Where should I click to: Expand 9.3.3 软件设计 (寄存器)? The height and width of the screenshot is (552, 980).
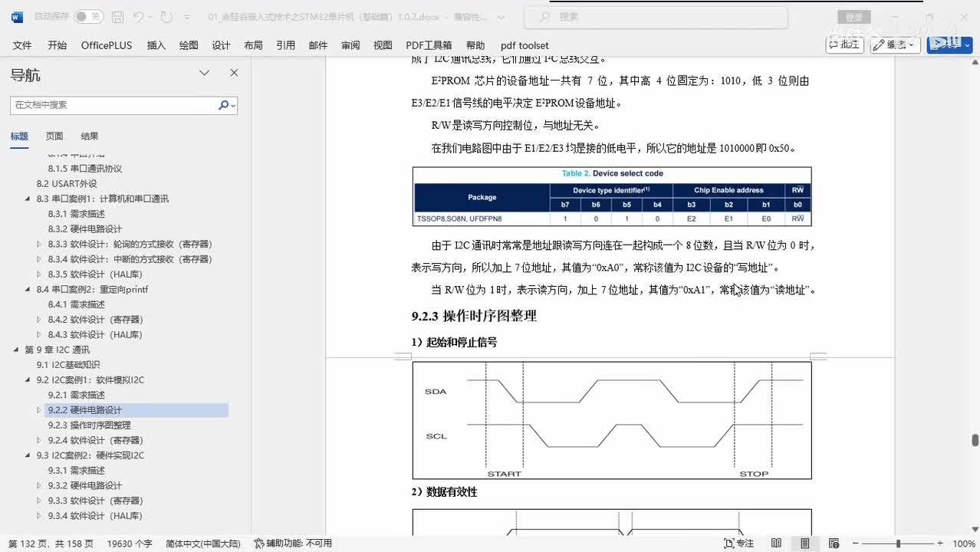click(39, 501)
